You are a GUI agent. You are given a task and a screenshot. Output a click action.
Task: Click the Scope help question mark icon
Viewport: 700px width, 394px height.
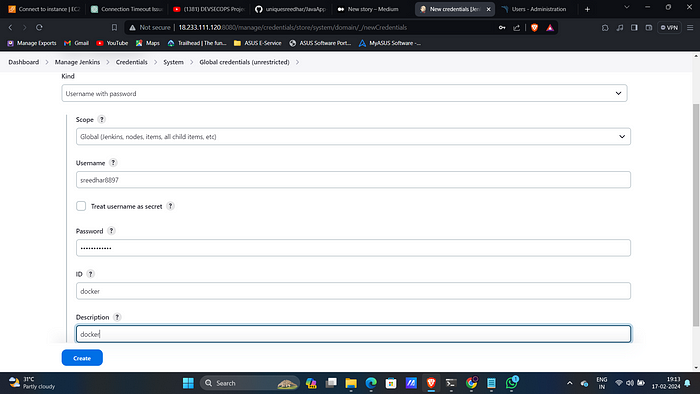[x=102, y=120]
